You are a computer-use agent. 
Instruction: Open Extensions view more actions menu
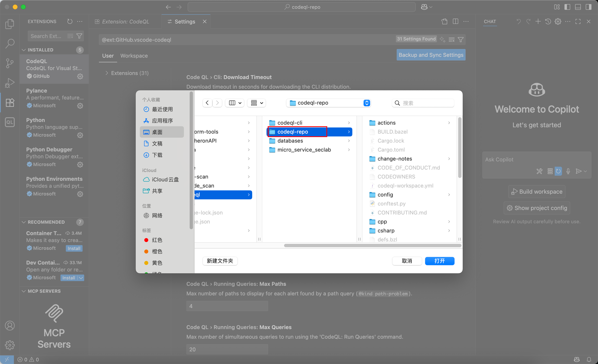[80, 21]
